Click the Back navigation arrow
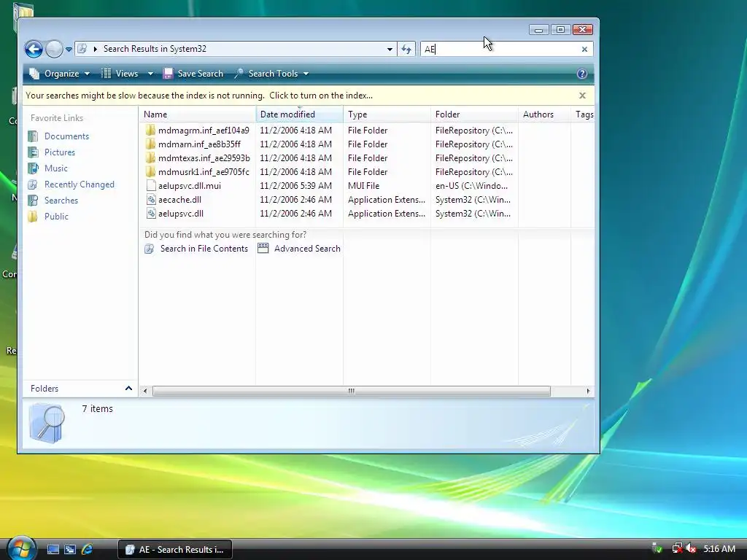 [x=34, y=49]
